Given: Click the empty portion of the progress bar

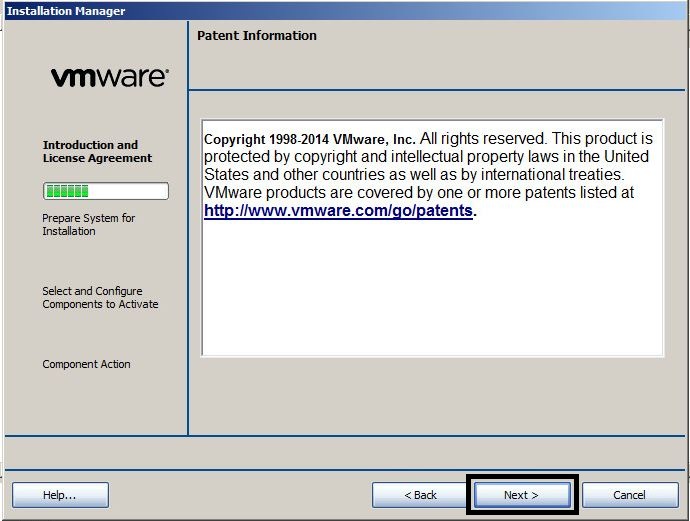Looking at the screenshot, I should click(x=128, y=191).
